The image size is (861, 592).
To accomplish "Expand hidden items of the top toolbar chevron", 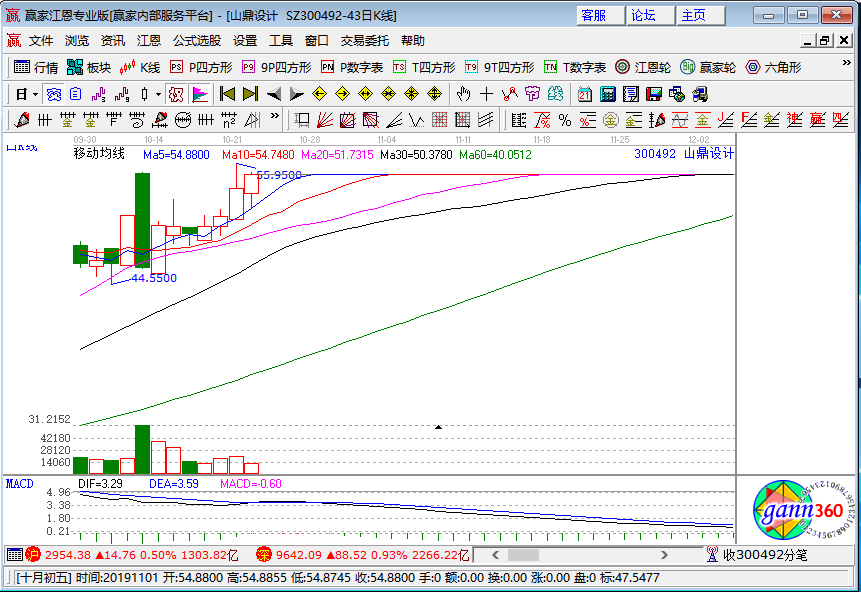I will [846, 63].
